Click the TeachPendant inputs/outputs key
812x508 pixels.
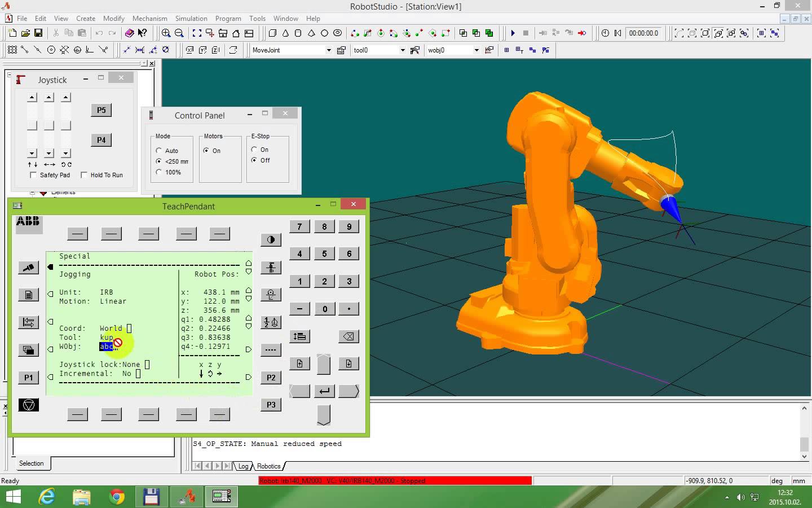tap(28, 322)
